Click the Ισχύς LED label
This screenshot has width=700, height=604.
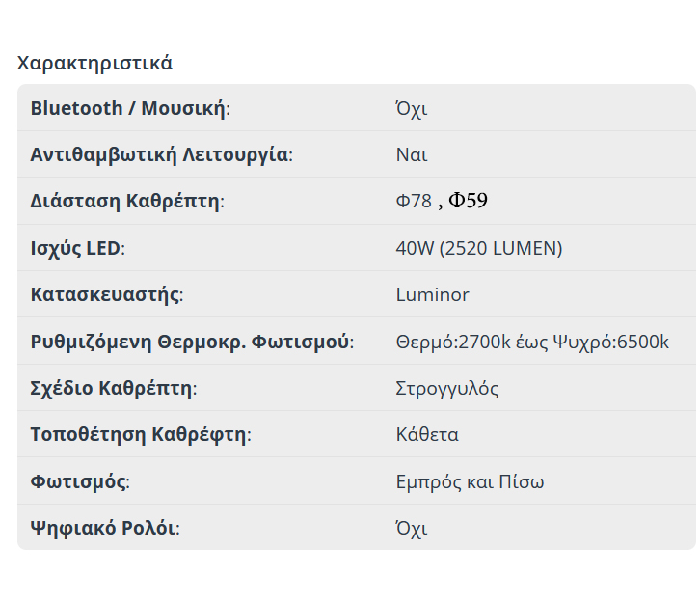[77, 248]
